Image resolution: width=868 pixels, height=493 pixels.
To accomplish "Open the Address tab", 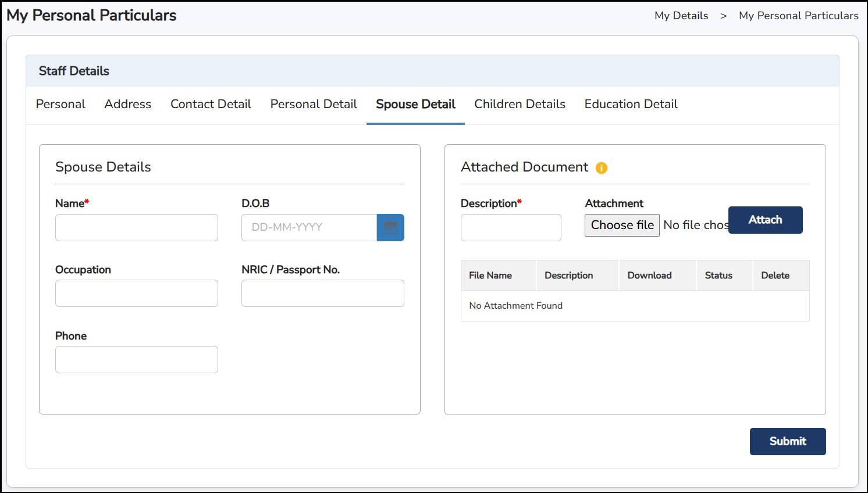I will (128, 104).
